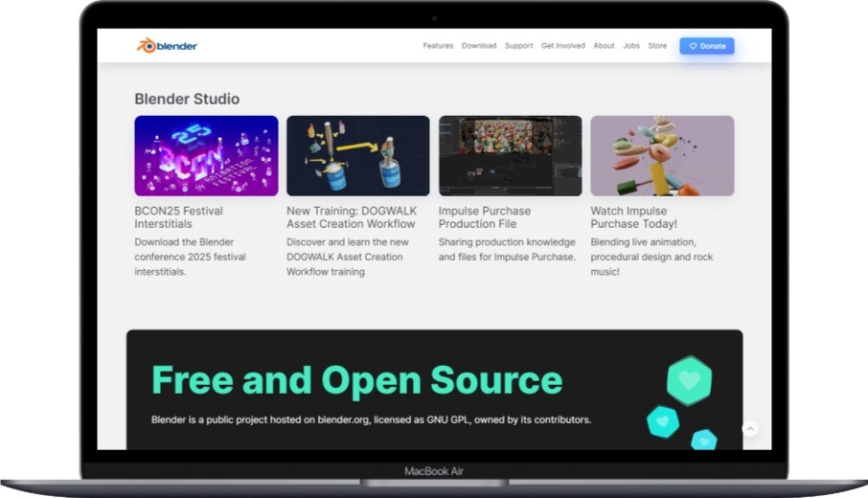
Task: Visit the About page link
Action: 604,46
